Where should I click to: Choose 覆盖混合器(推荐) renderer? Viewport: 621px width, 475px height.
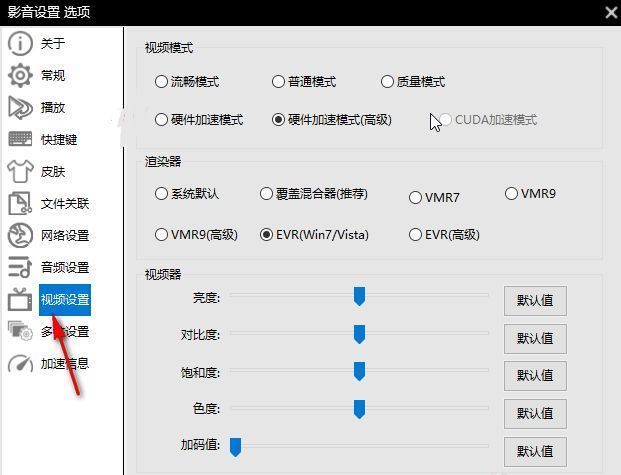tap(267, 194)
